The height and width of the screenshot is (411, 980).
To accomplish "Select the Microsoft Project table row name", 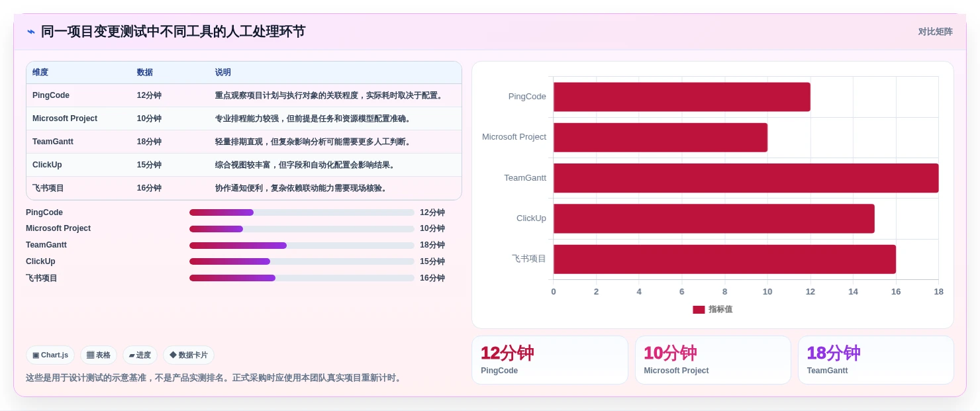I will (x=65, y=118).
